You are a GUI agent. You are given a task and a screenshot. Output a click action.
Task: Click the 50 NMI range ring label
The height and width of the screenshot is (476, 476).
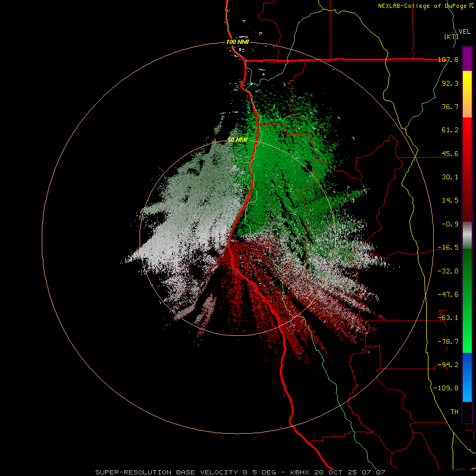(x=237, y=140)
